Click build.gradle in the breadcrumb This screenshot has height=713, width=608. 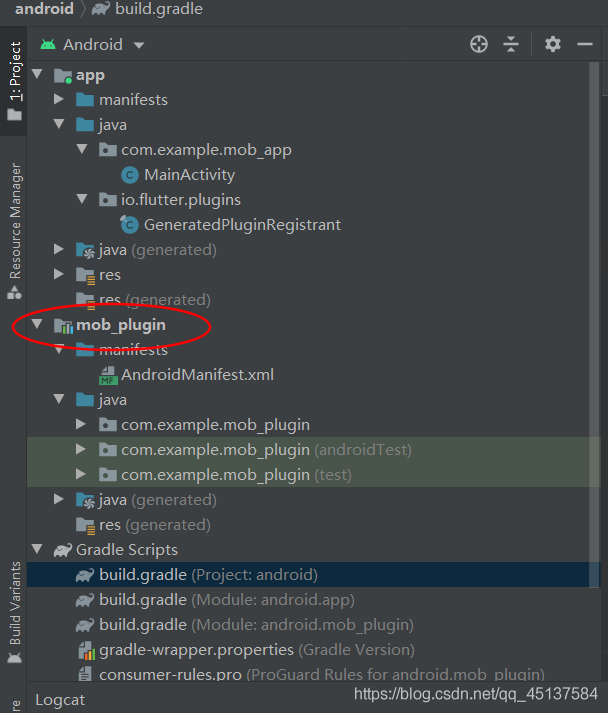[158, 9]
